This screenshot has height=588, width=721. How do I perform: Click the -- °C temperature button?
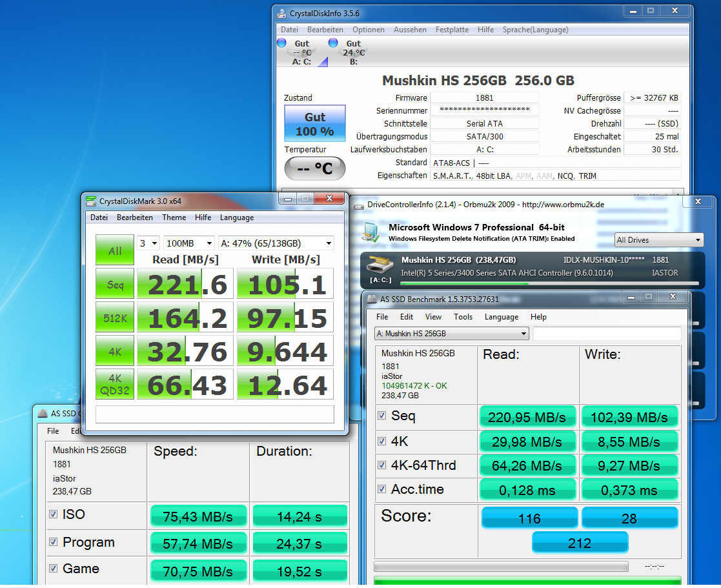[315, 168]
